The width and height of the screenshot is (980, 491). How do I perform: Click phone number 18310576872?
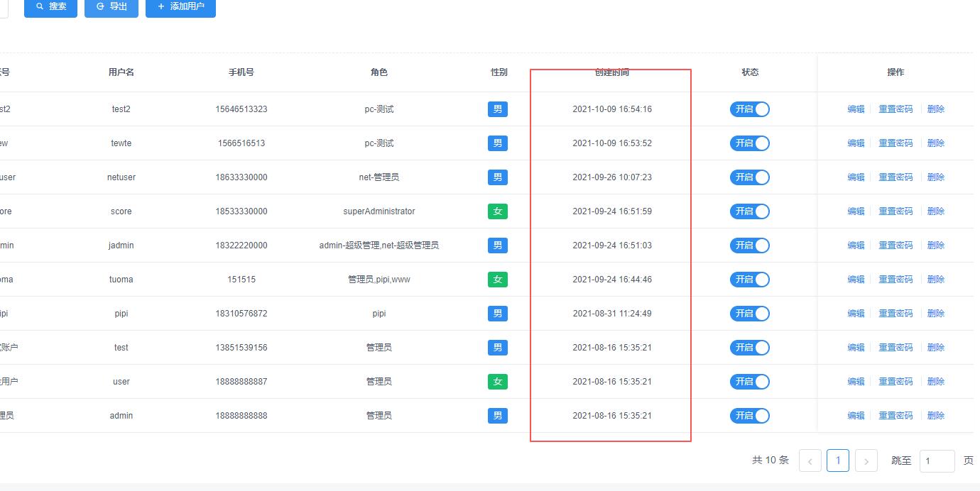click(241, 314)
